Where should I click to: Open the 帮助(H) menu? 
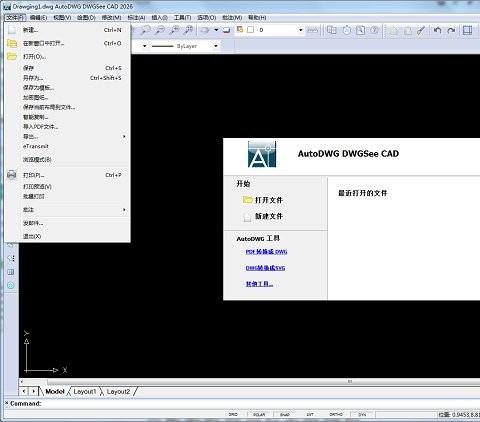(x=257, y=17)
